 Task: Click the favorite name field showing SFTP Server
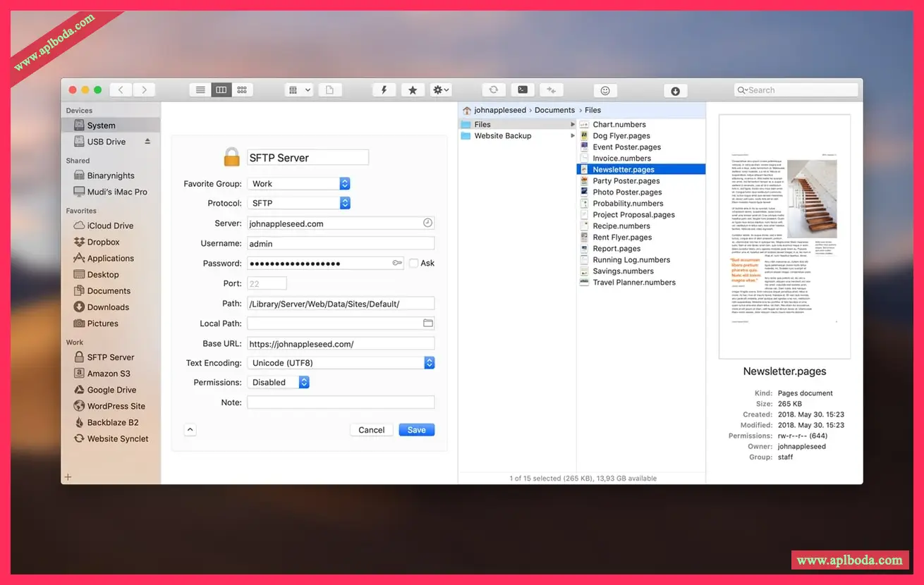tap(308, 158)
